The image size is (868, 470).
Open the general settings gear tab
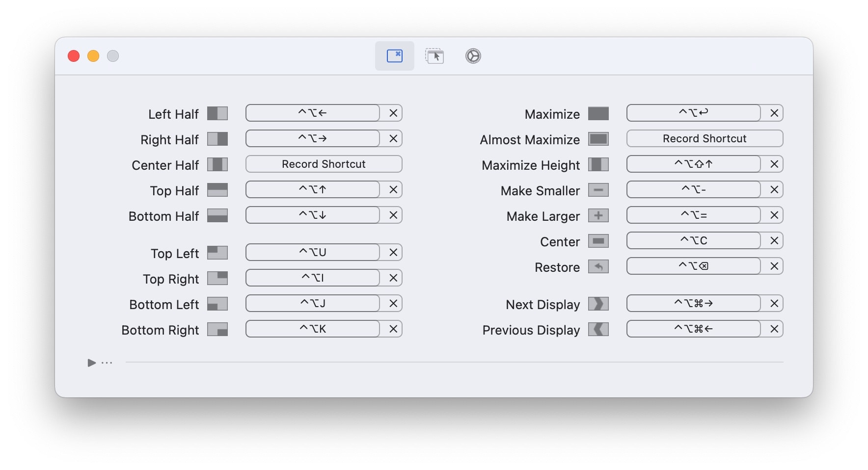(x=473, y=56)
